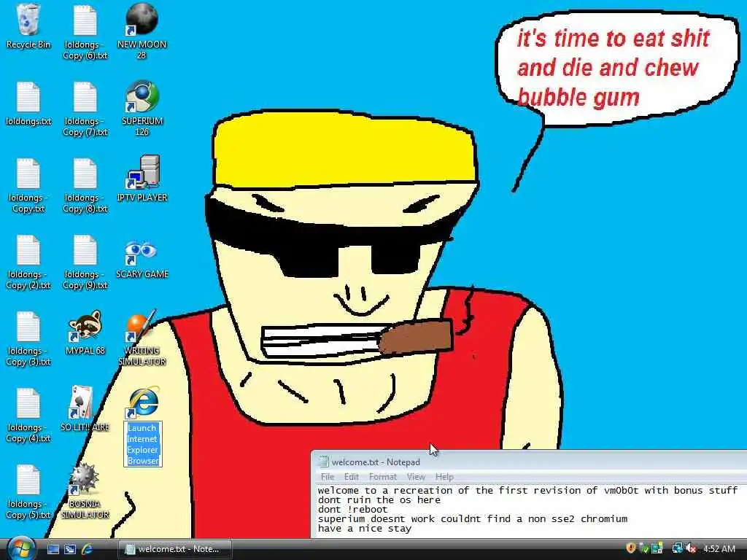
Task: Select the Recycle Bin desktop icon
Action: 28,27
